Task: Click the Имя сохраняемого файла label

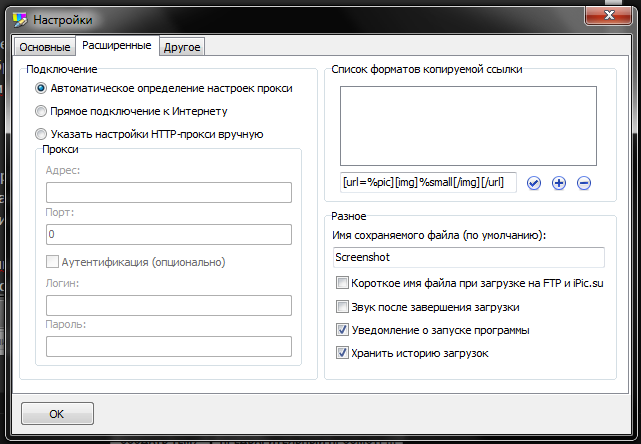Action: 439,235
